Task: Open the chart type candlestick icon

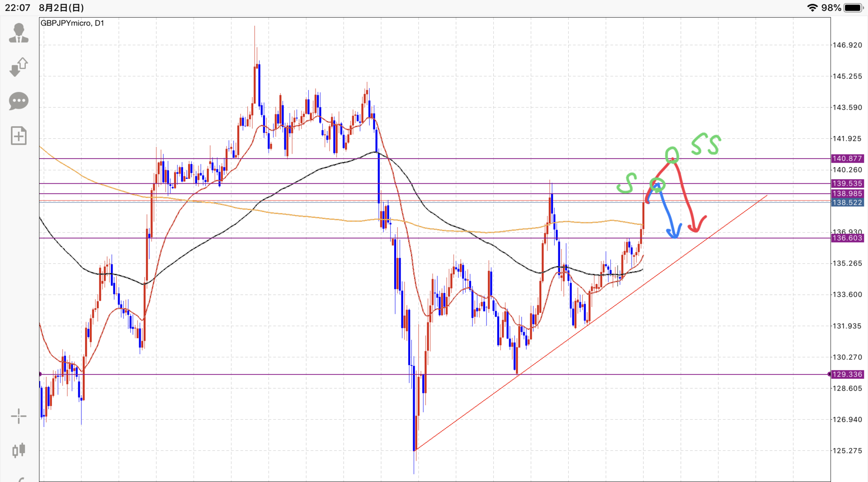Action: (19, 450)
